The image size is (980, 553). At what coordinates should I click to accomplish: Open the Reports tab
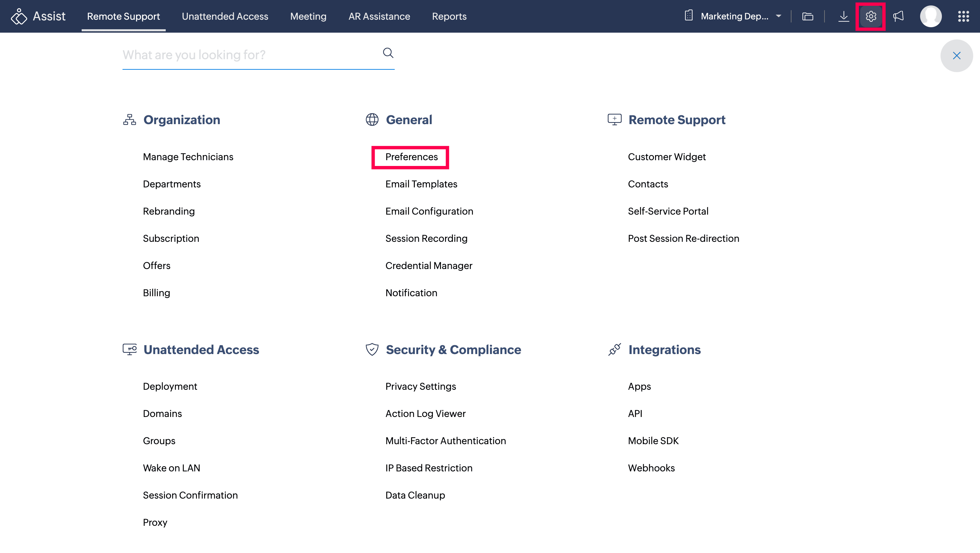449,16
